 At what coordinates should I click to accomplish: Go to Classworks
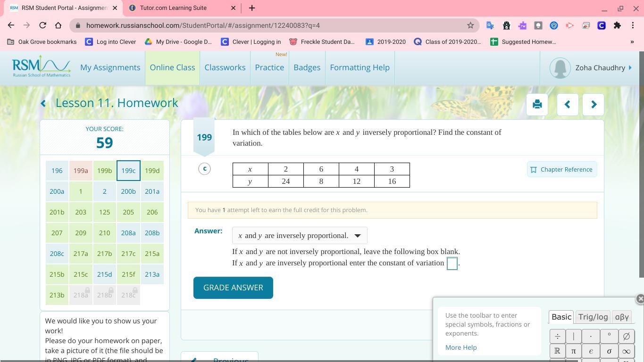click(x=225, y=68)
